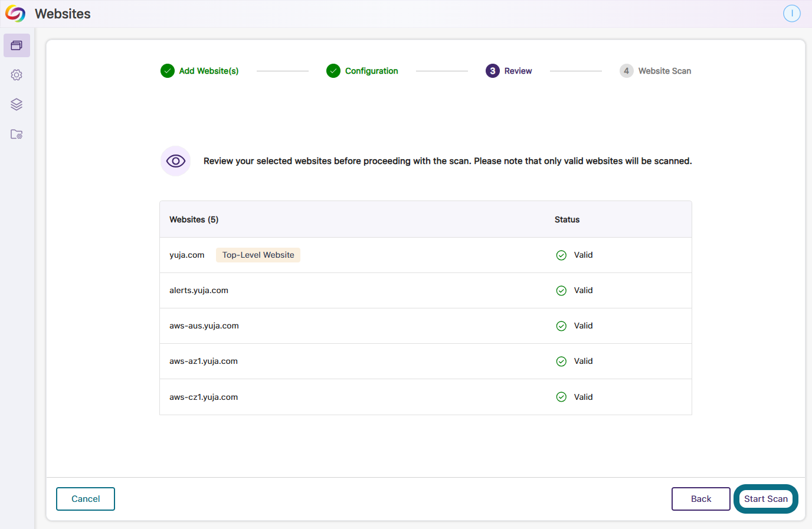Open the folder settings sidebar icon

pos(17,134)
